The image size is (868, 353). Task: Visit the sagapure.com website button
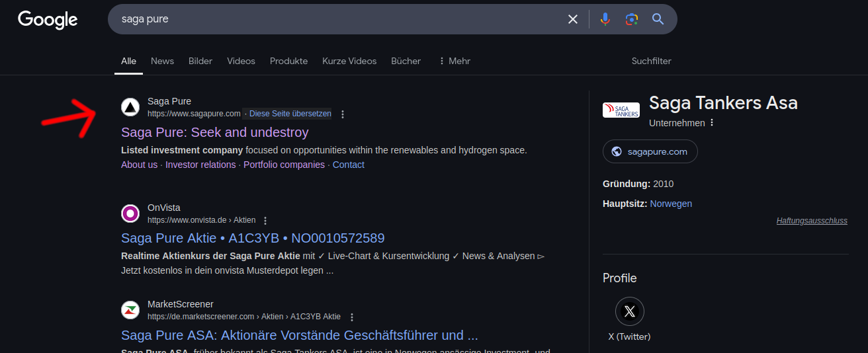(650, 151)
